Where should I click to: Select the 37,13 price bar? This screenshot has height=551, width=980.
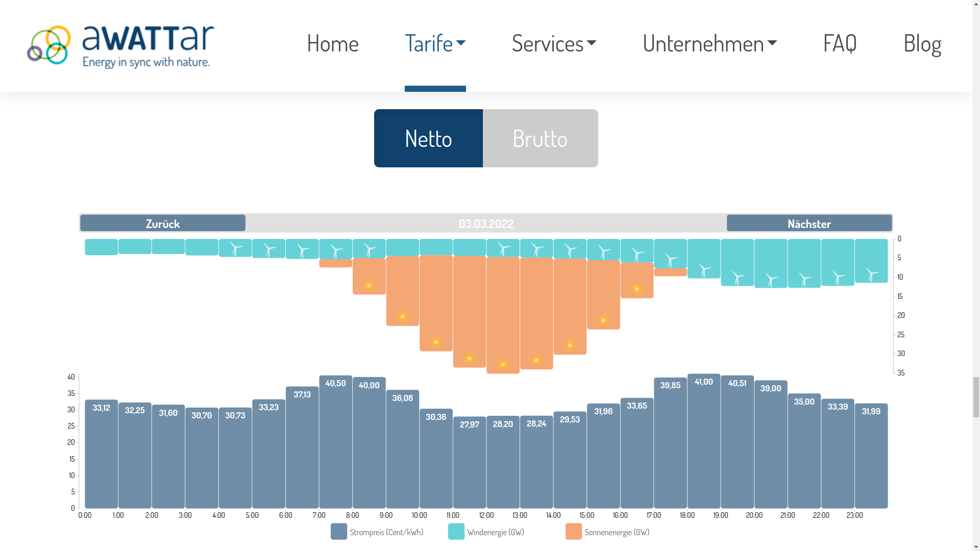point(302,447)
